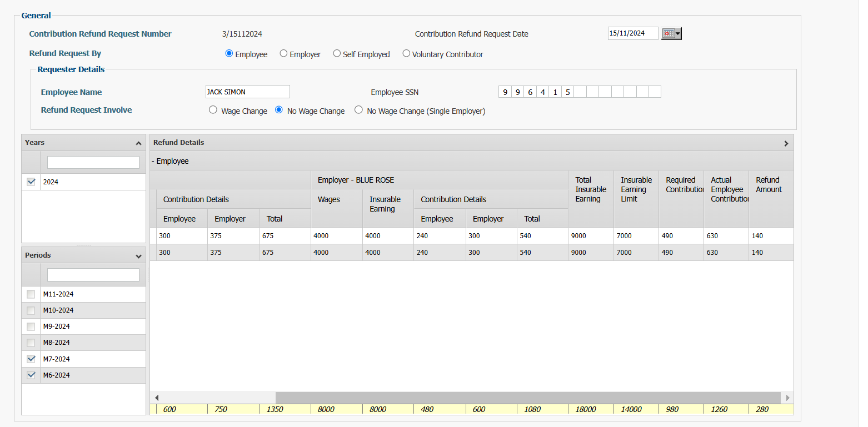Uncheck the M7-2024 period checkbox

(31, 359)
